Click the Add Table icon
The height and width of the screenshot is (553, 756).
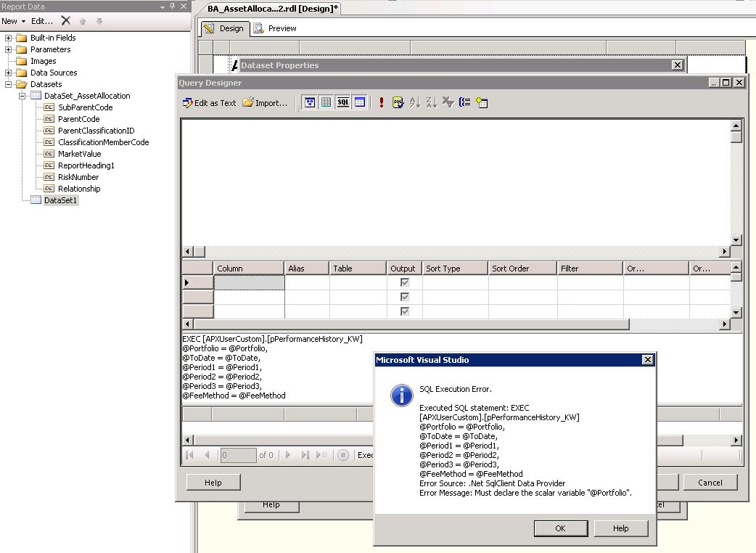(x=482, y=102)
